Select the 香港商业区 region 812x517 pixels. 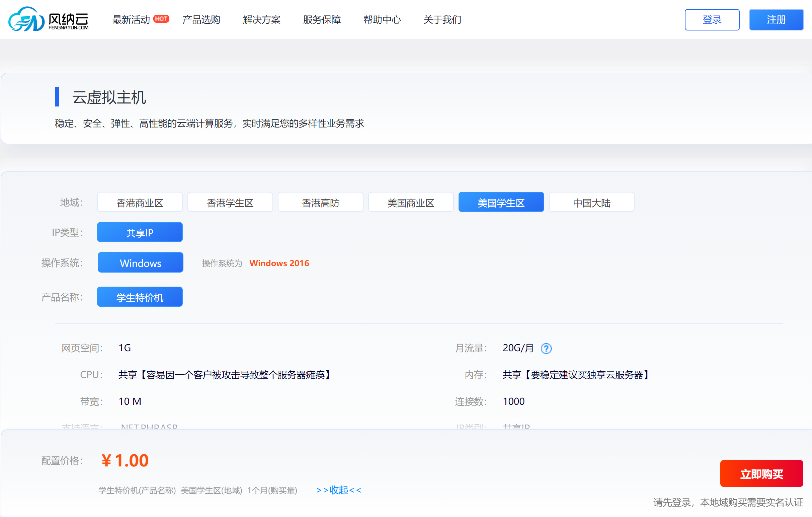(140, 202)
